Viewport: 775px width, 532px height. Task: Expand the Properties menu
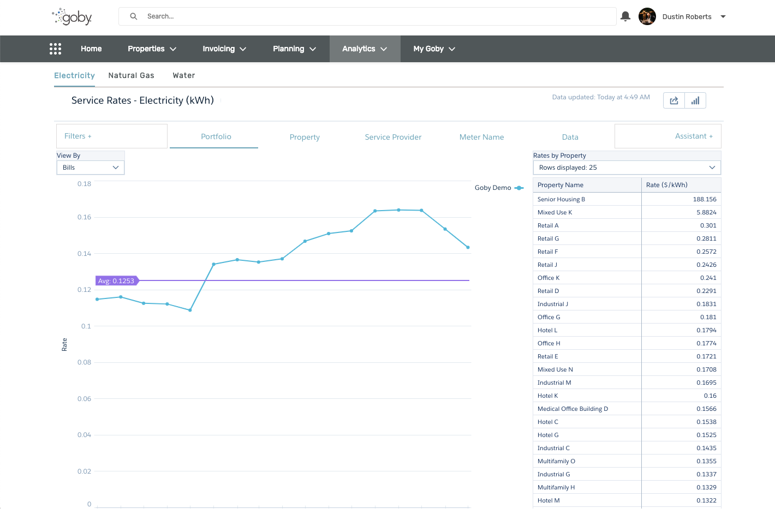152,49
